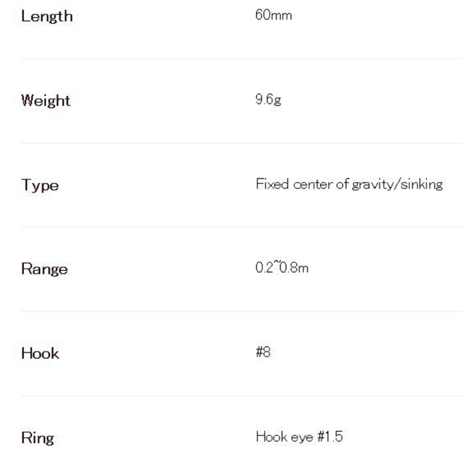Click divider line between Hook and Ring
Image resolution: width=463 pixels, height=476 pixels.
coord(242,396)
